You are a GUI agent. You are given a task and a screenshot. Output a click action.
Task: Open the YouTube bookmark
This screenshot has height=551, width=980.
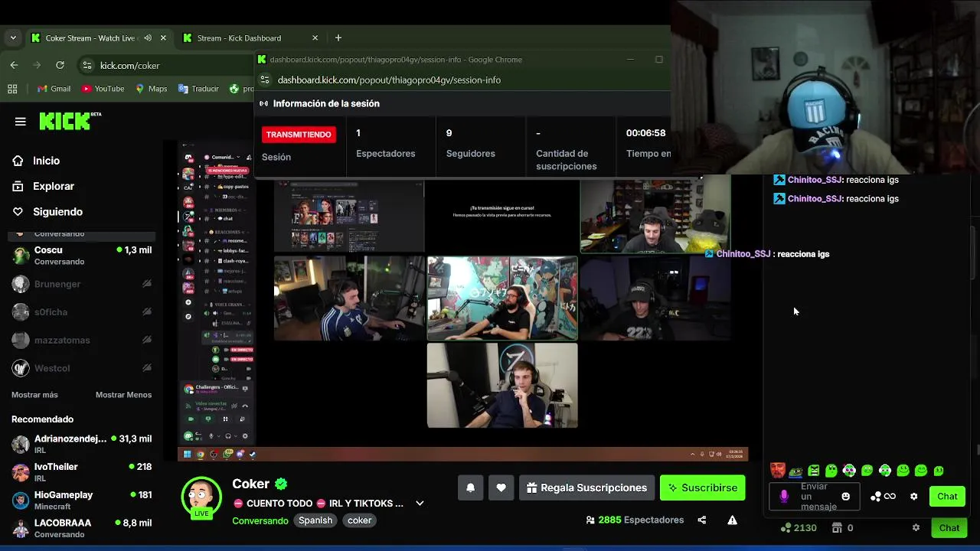click(103, 89)
